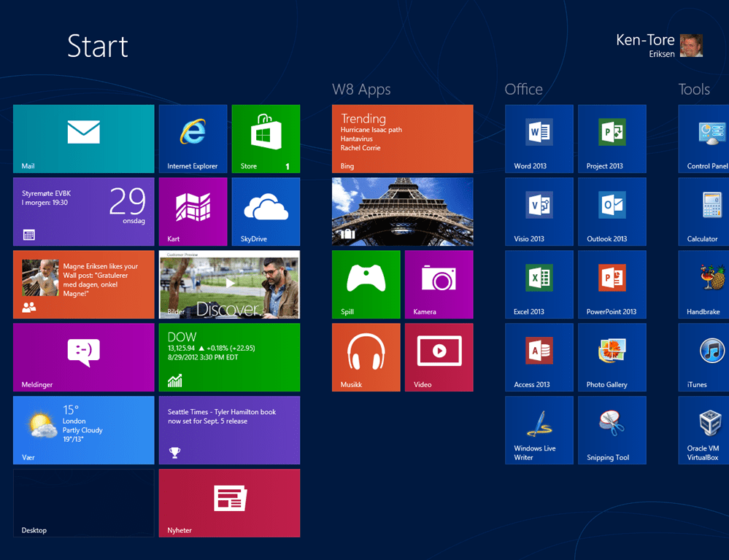The width and height of the screenshot is (729, 560).
Task: Open the calendar tile showing 29 onsdag
Action: (x=84, y=211)
